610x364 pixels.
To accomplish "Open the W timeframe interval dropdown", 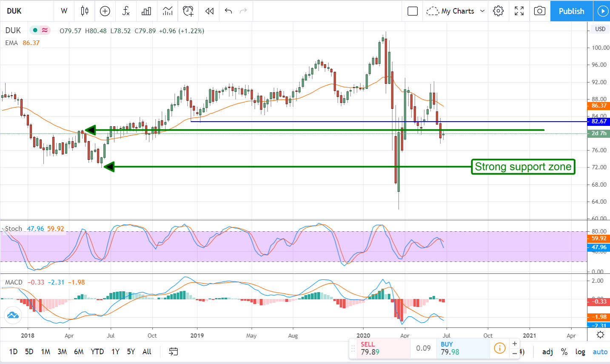I will tap(64, 11).
